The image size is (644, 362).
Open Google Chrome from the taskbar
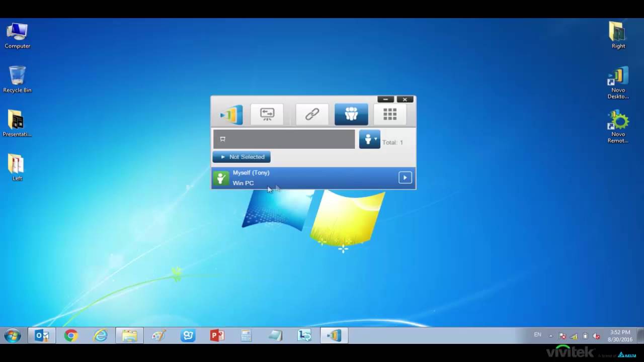click(71, 335)
